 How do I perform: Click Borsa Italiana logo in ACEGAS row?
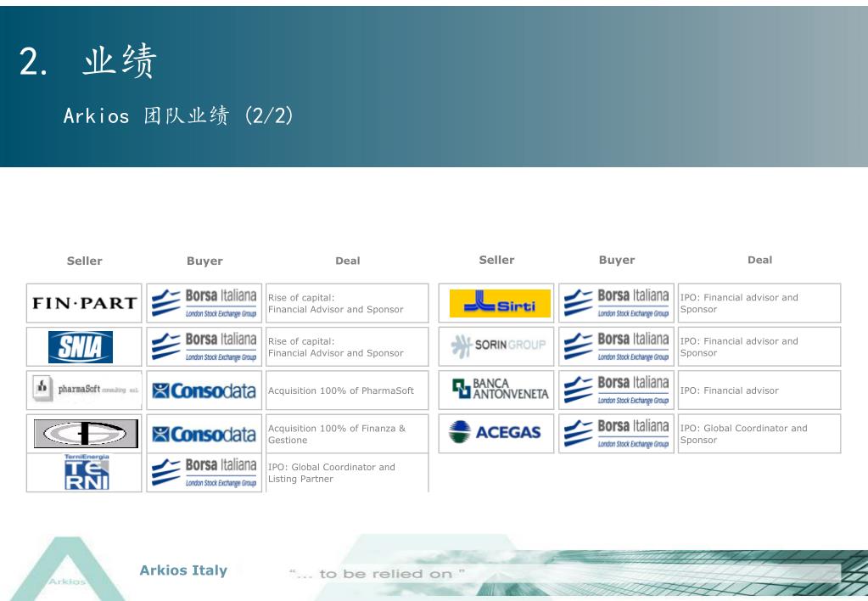click(x=616, y=434)
